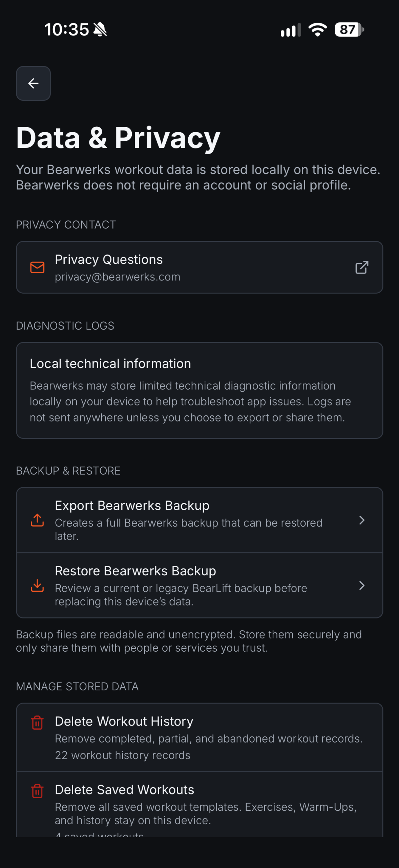This screenshot has width=399, height=868.
Task: Open the Restore Bearwerks Backup chevron
Action: click(362, 585)
